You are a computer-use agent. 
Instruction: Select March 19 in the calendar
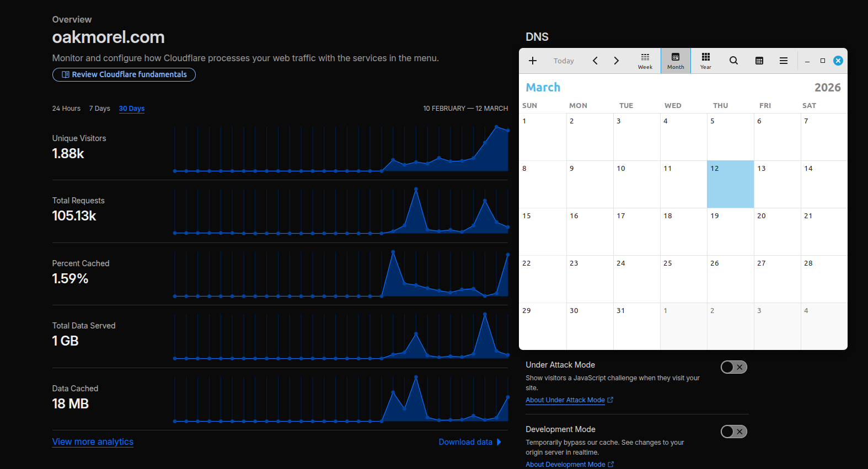coord(730,231)
